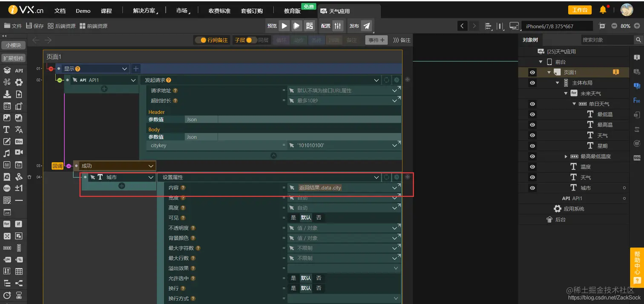
Task: Open the Demo menu item
Action: (x=83, y=11)
